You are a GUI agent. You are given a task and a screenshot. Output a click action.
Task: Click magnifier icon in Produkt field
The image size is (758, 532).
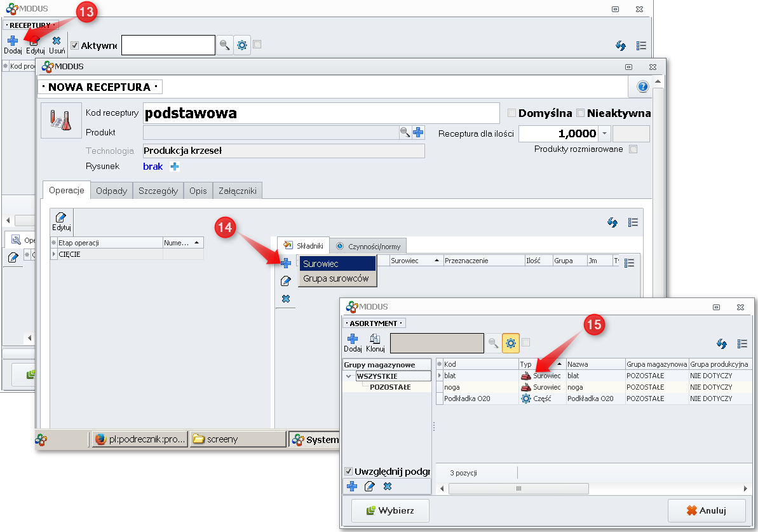coord(405,132)
